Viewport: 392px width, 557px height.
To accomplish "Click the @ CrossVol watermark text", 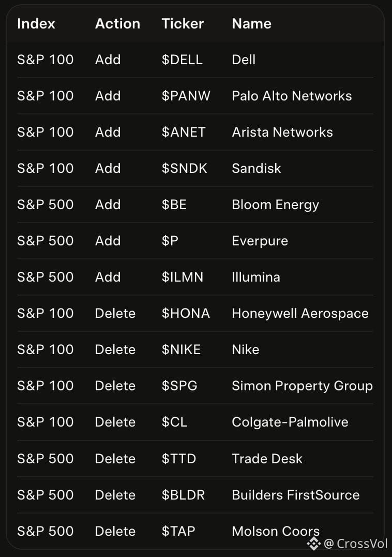I will tap(355, 544).
